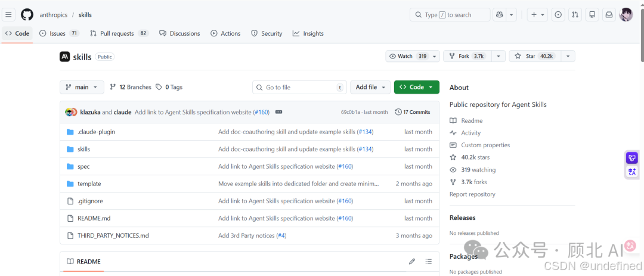Open the green Code dropdown button
Screen dimensions: 644x276
pos(416,87)
